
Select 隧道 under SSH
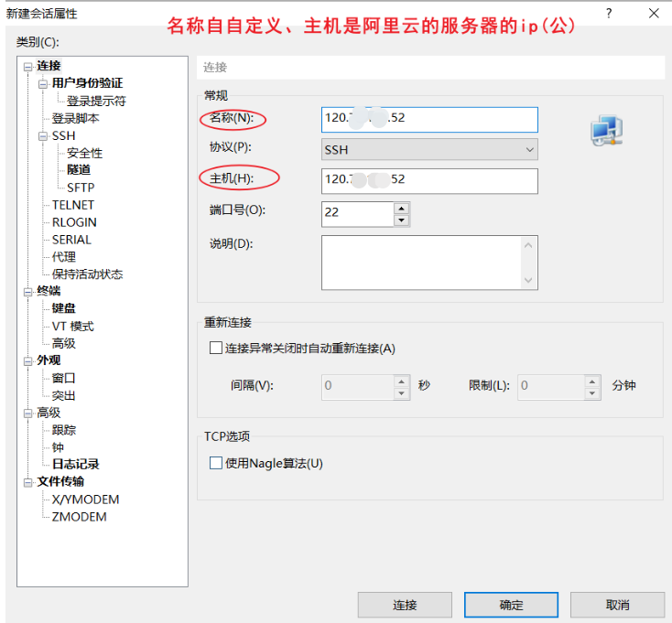pyautogui.click(x=79, y=170)
